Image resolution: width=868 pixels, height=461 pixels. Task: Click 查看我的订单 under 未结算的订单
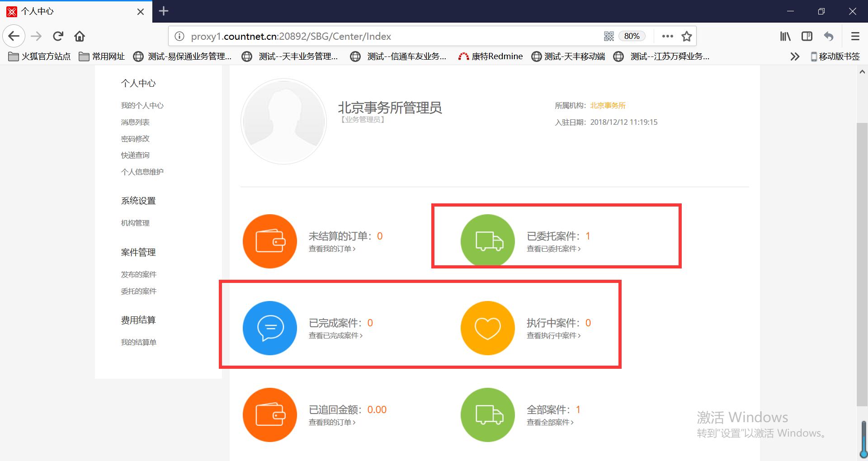(x=332, y=249)
